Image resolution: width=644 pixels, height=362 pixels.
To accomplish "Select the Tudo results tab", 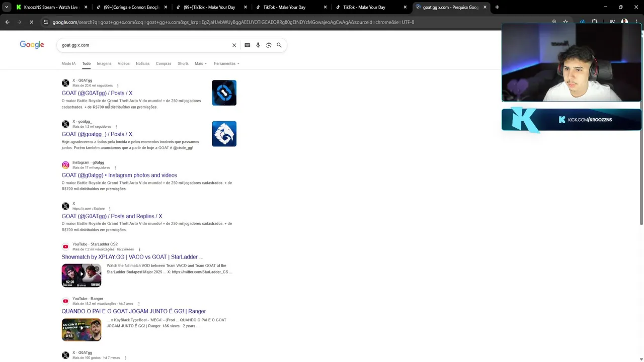I will pyautogui.click(x=86, y=64).
